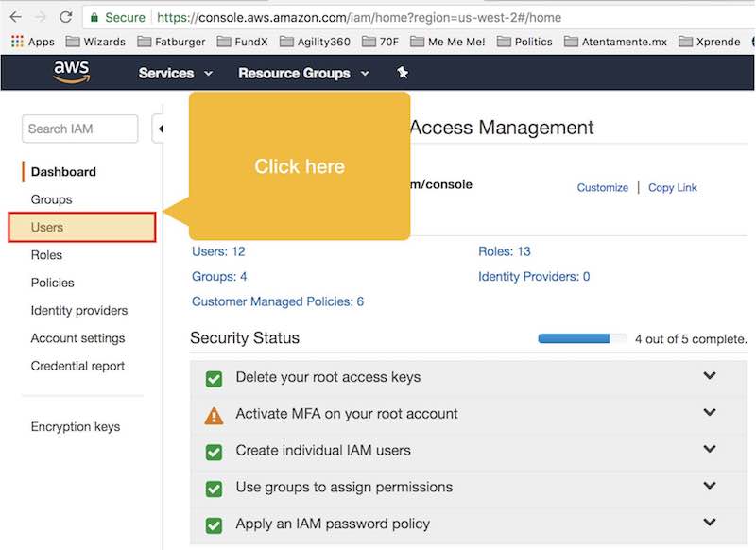Open Policies in the left navigation
This screenshot has height=550, width=756.
[x=53, y=283]
